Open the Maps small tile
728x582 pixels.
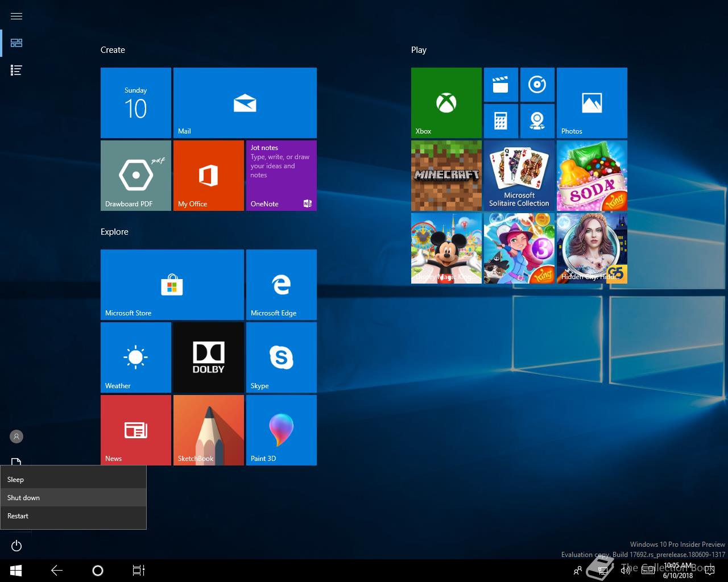point(537,121)
